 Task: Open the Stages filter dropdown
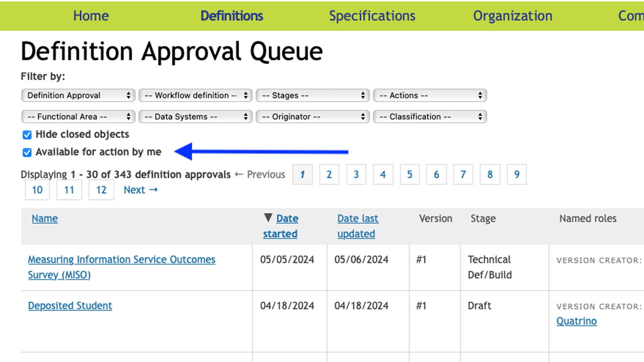tap(313, 95)
